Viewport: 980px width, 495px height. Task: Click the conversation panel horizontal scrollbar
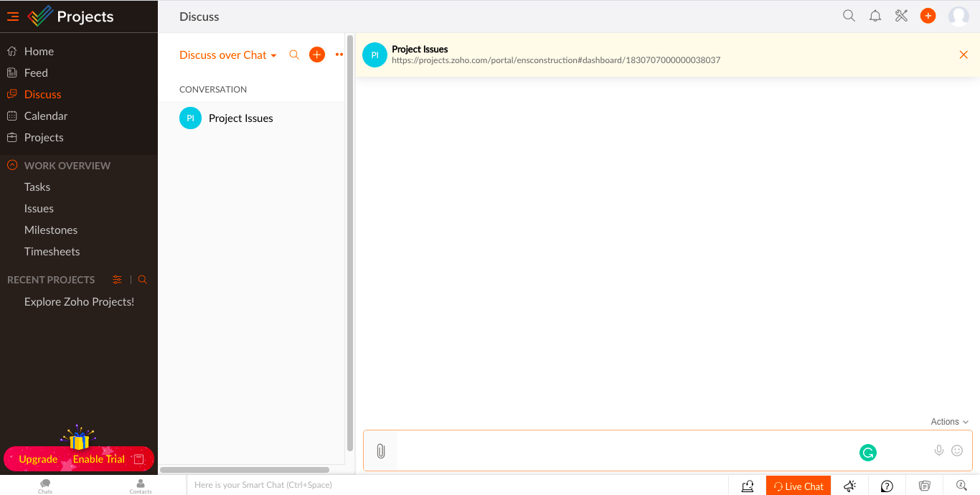tap(245, 470)
